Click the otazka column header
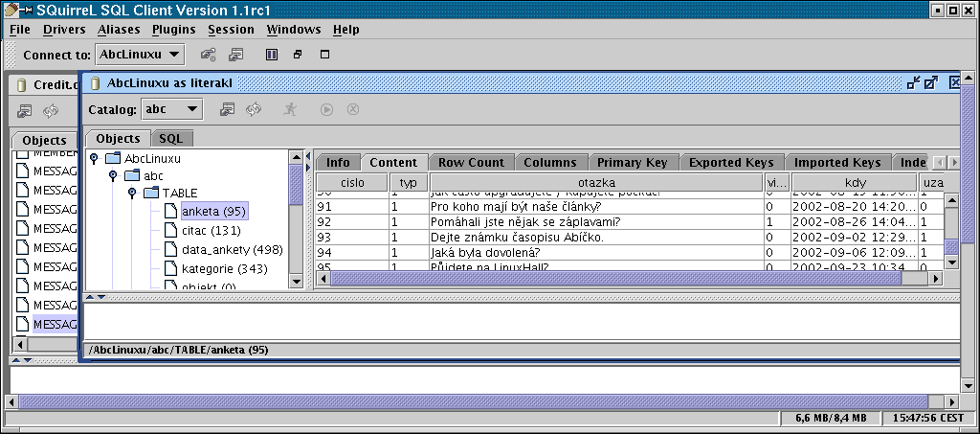This screenshot has width=980, height=434. click(596, 183)
